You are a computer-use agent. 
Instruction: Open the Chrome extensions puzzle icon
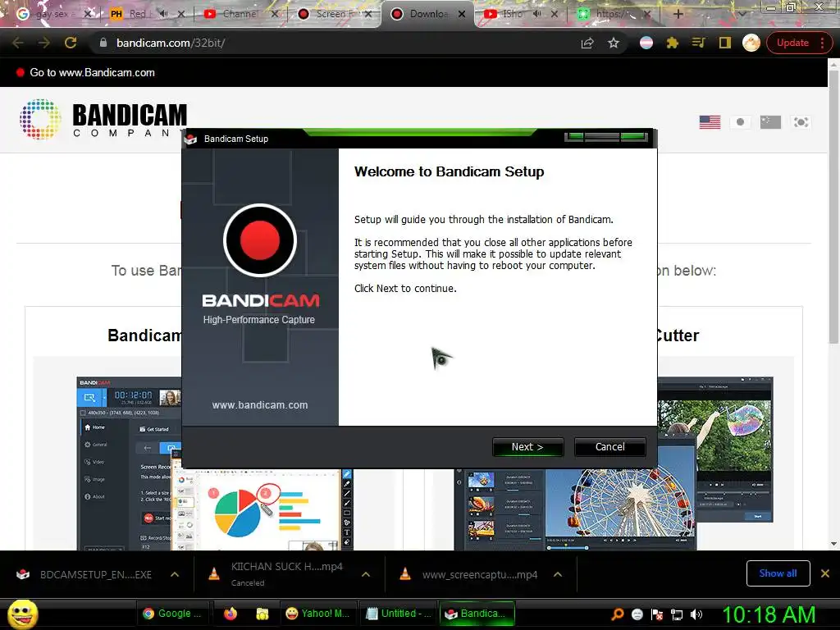pyautogui.click(x=673, y=43)
